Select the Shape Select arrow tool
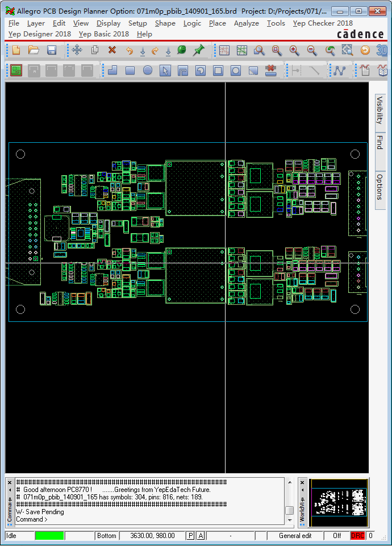The height and width of the screenshot is (546, 392). pos(165,71)
